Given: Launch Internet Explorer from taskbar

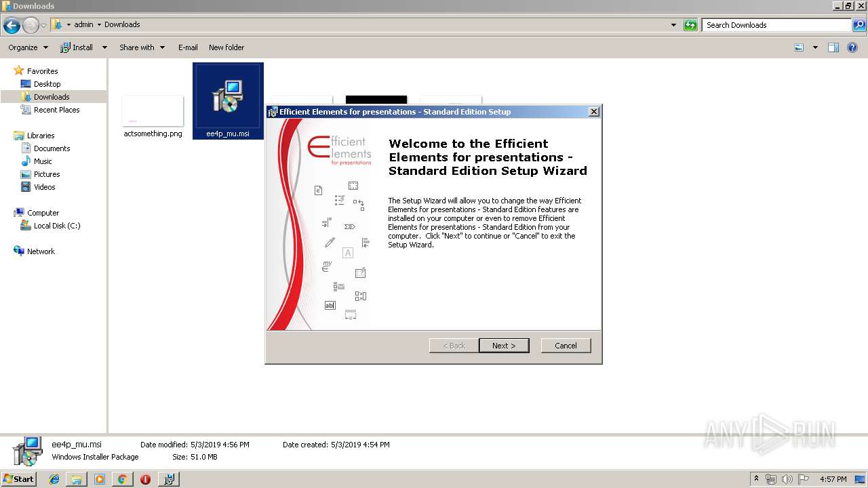Looking at the screenshot, I should pos(54,479).
